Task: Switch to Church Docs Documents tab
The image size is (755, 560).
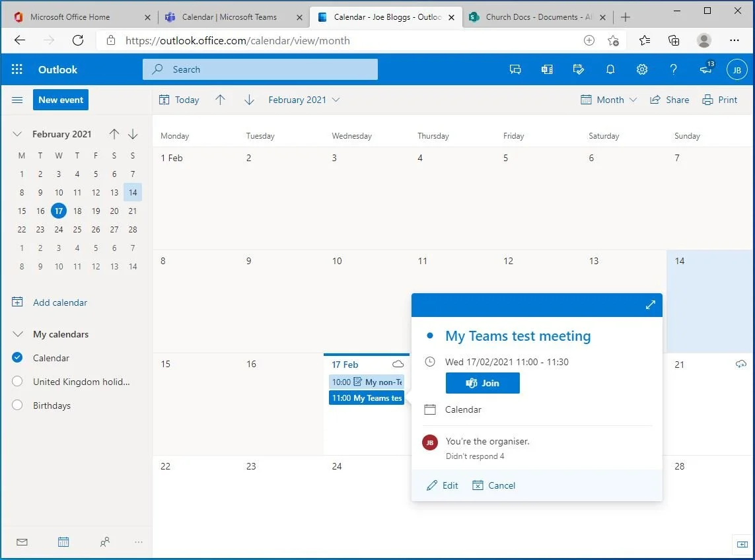Action: 538,17
